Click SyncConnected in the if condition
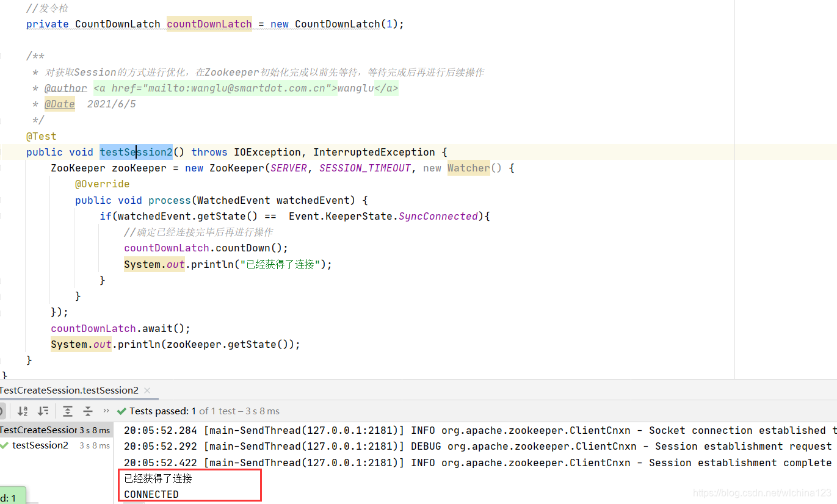The width and height of the screenshot is (837, 504). [x=438, y=216]
